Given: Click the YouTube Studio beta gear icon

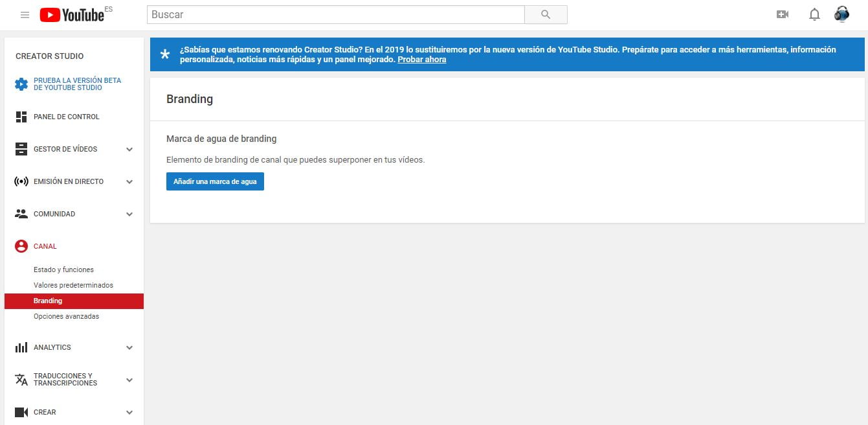Looking at the screenshot, I should 21,84.
